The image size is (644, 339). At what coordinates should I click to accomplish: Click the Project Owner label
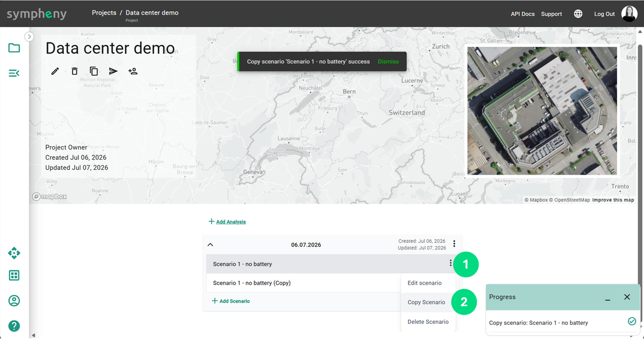click(67, 147)
